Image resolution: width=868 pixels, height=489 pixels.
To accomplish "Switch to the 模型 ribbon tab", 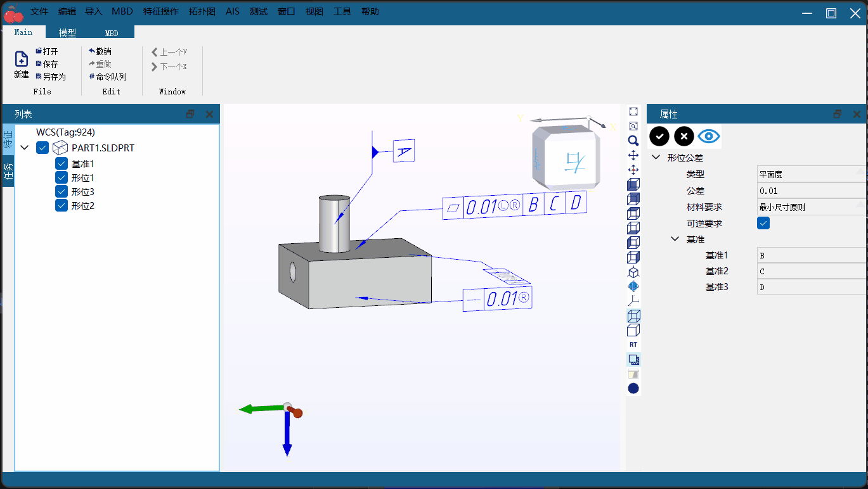I will [x=67, y=33].
